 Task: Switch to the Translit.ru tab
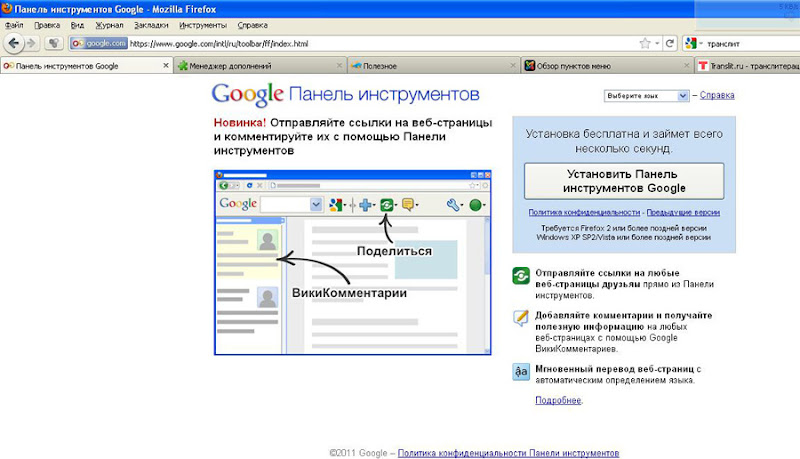coord(748,66)
